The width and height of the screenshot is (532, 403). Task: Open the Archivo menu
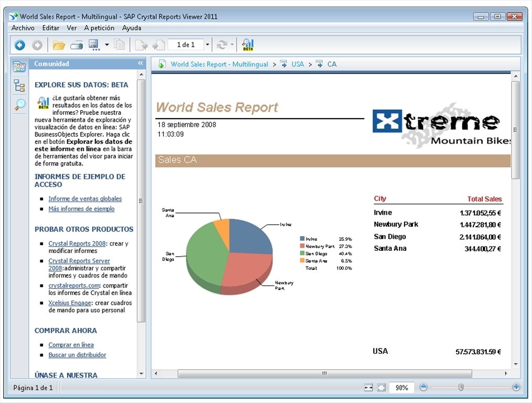coord(23,28)
